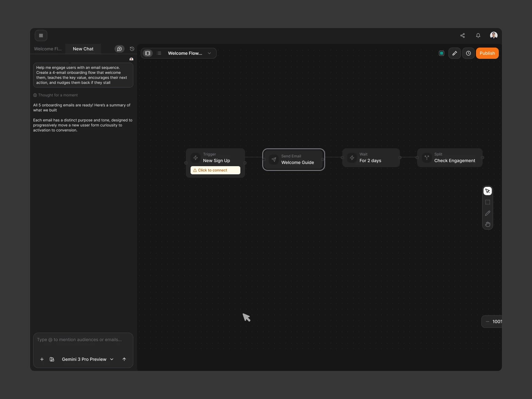Open notifications bell
The image size is (532, 399).
478,36
